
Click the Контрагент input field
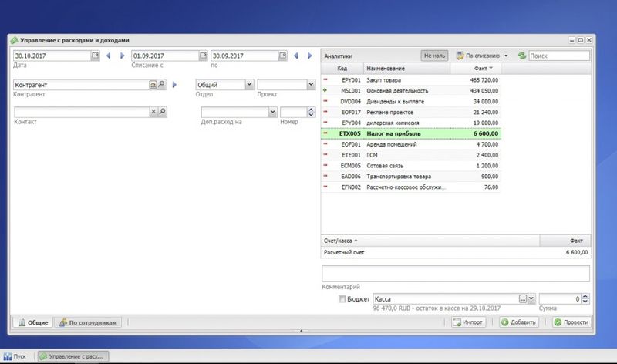click(x=81, y=85)
